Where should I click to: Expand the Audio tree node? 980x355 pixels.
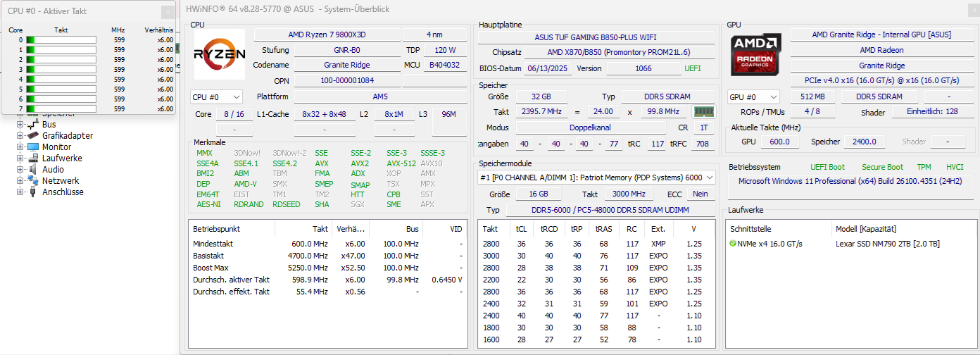tap(20, 170)
